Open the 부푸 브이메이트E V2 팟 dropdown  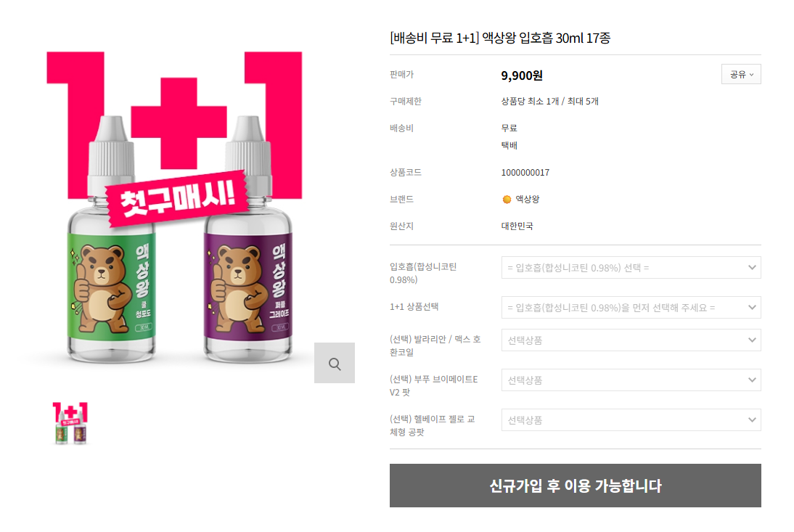631,380
